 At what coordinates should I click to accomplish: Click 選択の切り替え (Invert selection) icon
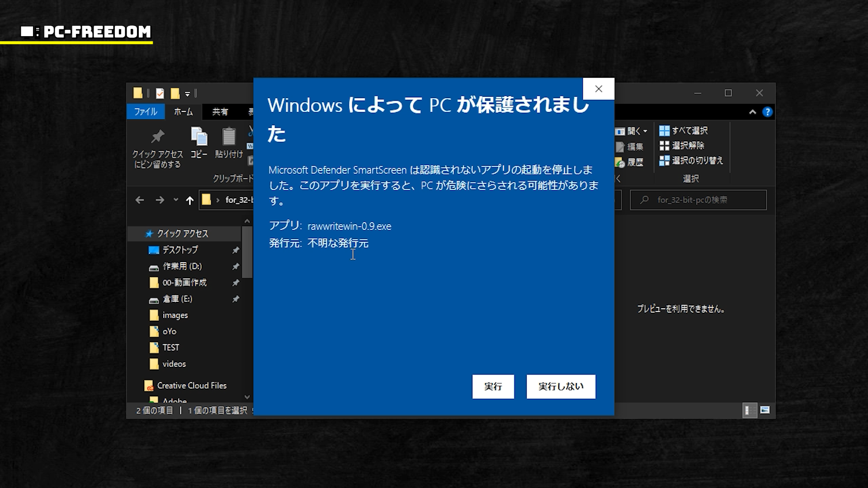coord(664,160)
